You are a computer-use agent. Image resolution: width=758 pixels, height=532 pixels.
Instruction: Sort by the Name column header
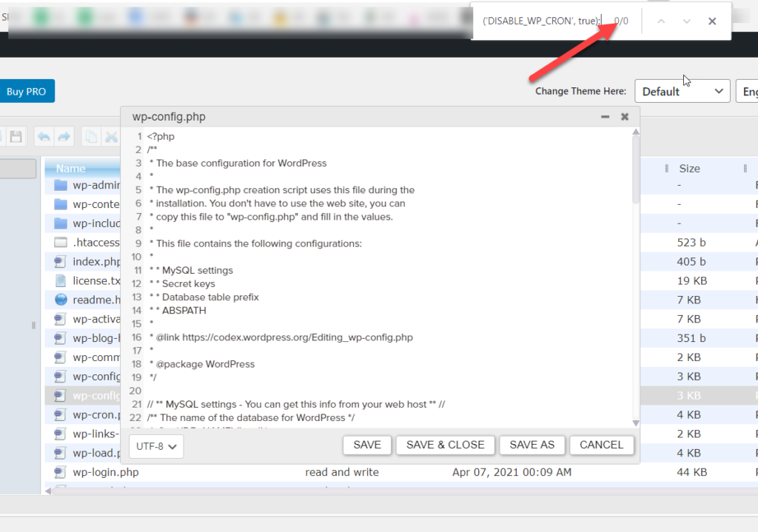pos(82,169)
